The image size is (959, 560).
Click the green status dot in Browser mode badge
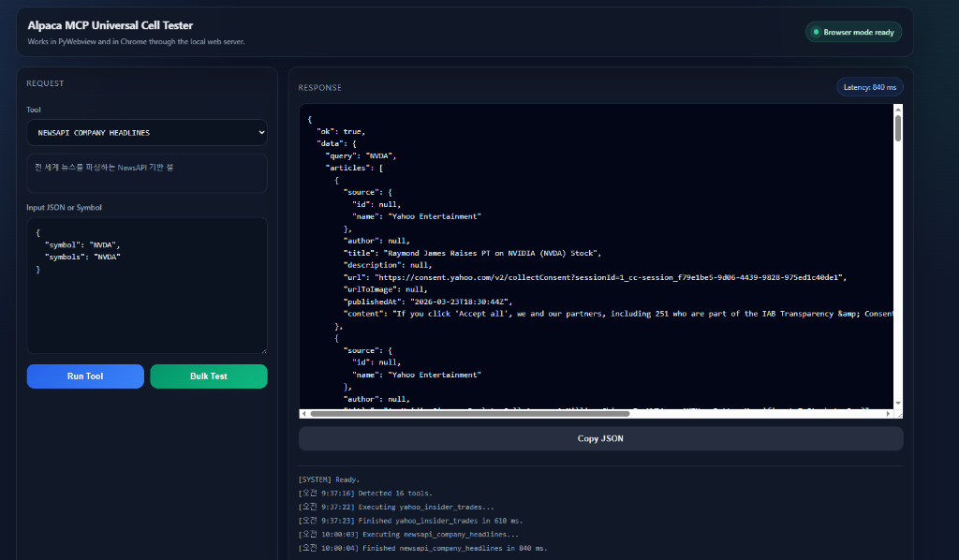pyautogui.click(x=816, y=32)
